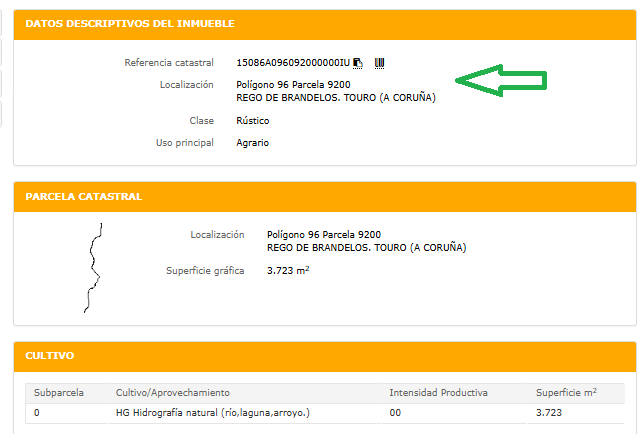Click the 'Superficie gráfica' value 3.723 m²

pyautogui.click(x=288, y=270)
